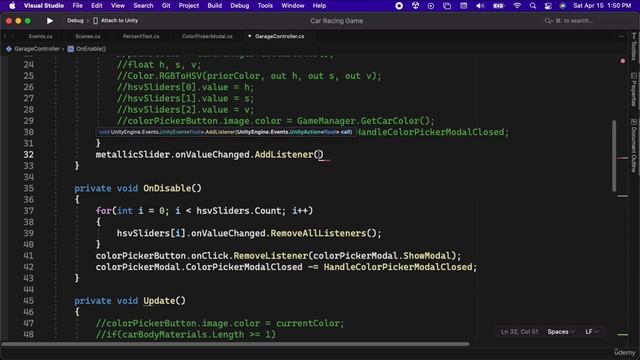Open the Git menu

tap(166, 6)
